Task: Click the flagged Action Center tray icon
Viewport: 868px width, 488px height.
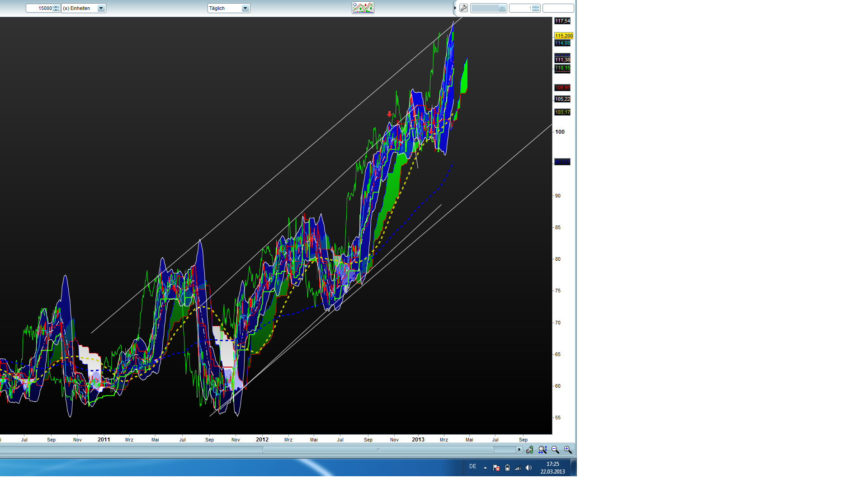Action: [x=497, y=468]
